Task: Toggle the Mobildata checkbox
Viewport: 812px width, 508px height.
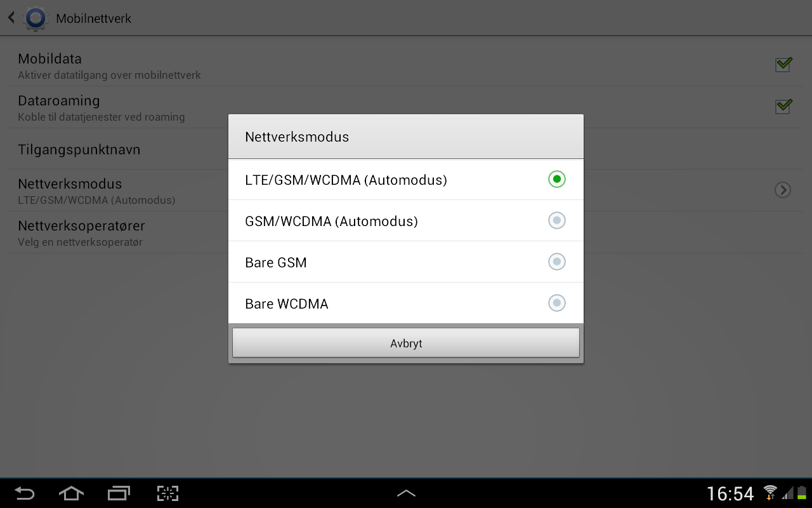Action: [783, 64]
